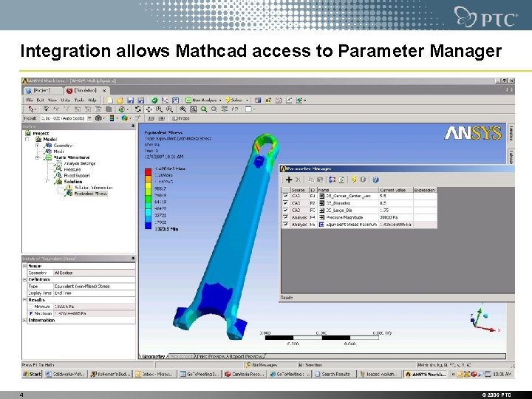Image resolution: width=532 pixels, height=399 pixels.
Task: Toggle checkbox for P2 CAD parameter row
Action: pos(285,203)
